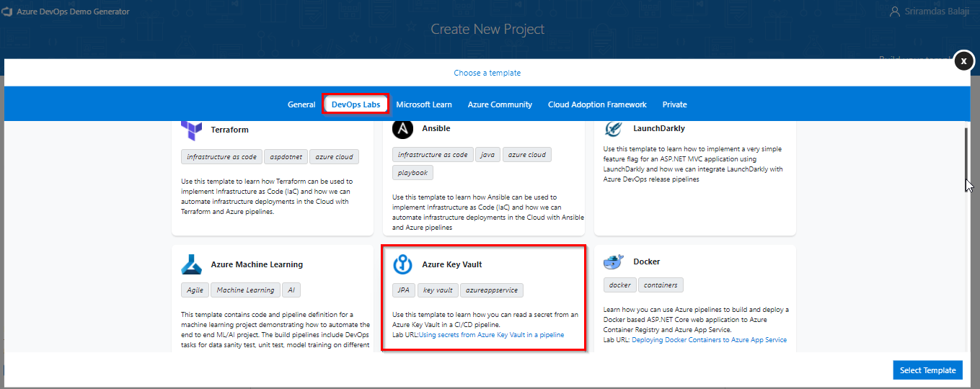
Task: Open the Cloud Adoption Framework tab
Action: click(597, 104)
